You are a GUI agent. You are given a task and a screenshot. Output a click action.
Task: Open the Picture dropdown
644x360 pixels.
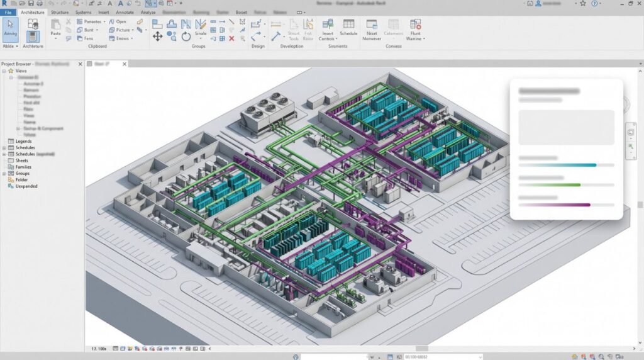(x=133, y=30)
